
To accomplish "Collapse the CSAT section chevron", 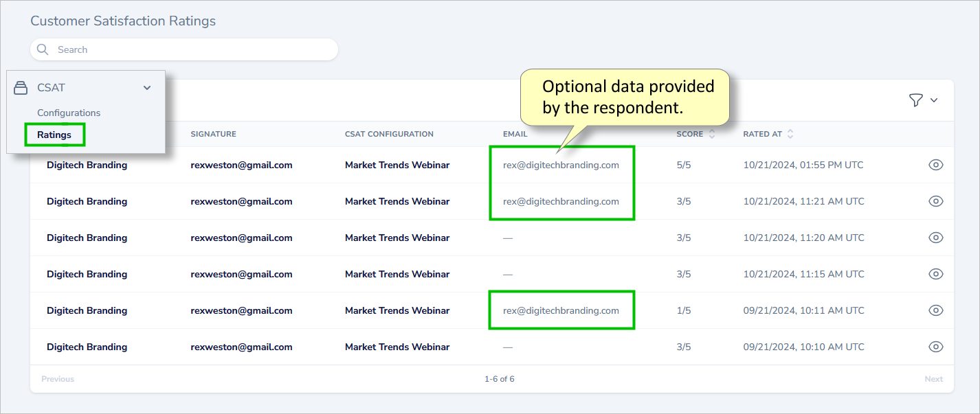I will (146, 88).
